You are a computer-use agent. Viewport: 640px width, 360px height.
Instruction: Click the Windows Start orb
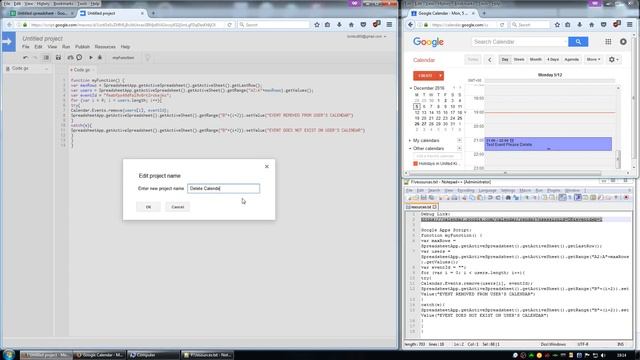tap(9, 354)
